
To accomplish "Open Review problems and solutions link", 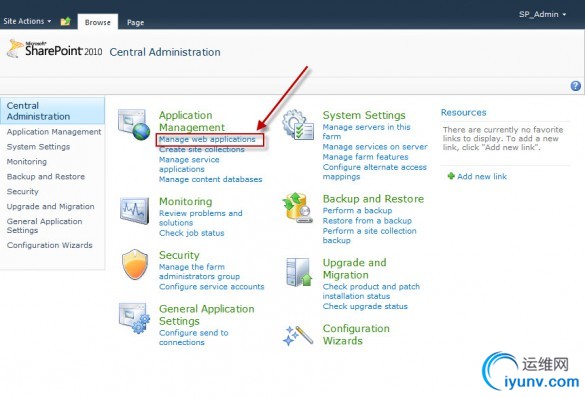I will tap(201, 218).
